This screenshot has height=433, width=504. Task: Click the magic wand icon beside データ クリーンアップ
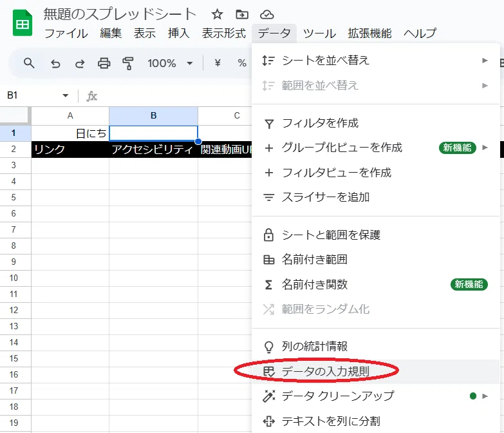tap(268, 396)
